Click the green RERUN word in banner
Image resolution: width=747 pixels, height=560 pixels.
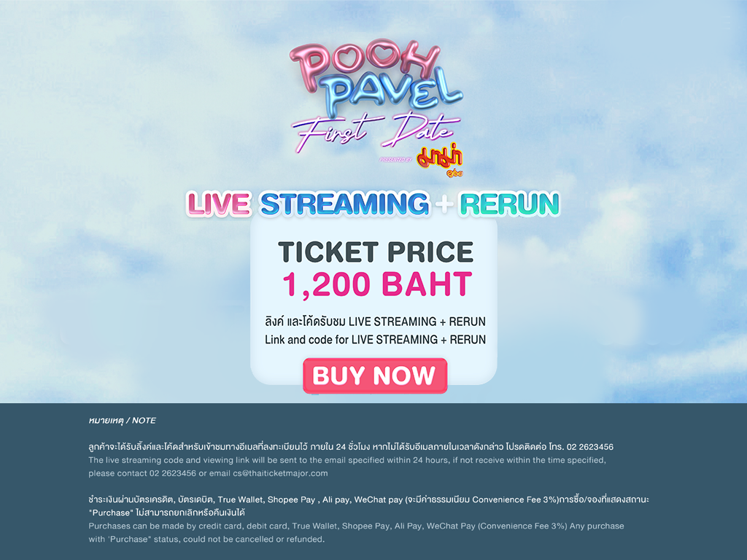[x=509, y=204]
